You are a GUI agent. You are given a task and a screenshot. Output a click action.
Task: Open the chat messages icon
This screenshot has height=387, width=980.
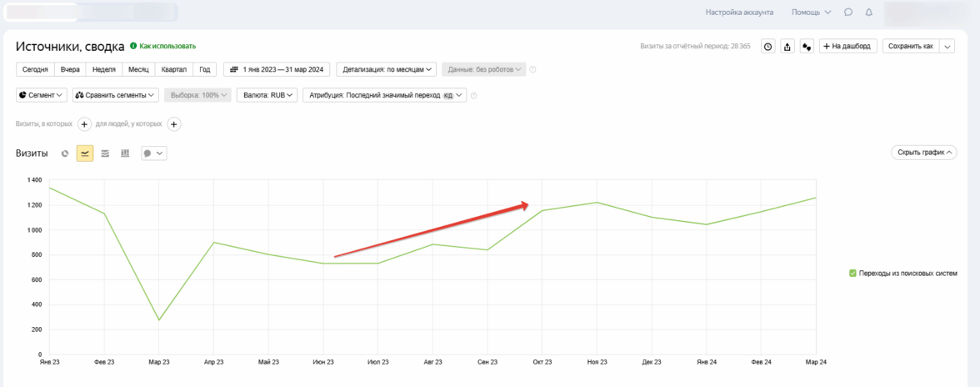point(848,13)
